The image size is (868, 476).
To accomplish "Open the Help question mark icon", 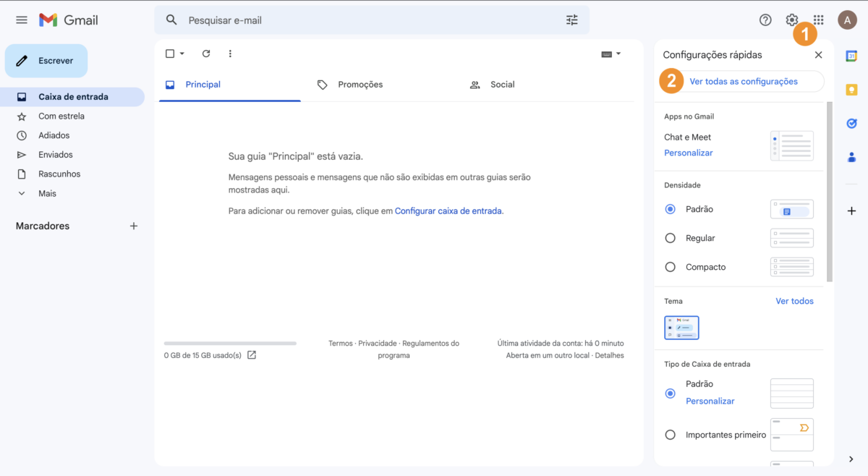I will (765, 20).
